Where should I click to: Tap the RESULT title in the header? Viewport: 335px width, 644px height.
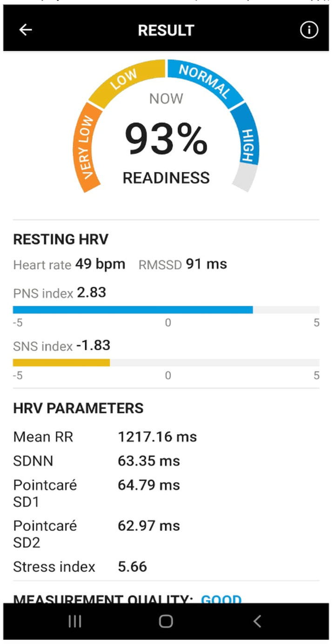point(166,30)
